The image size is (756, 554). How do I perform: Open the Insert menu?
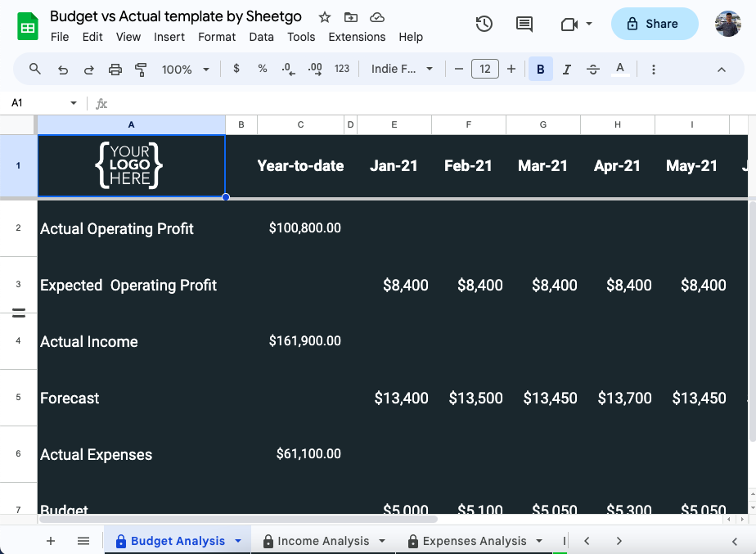pyautogui.click(x=169, y=37)
